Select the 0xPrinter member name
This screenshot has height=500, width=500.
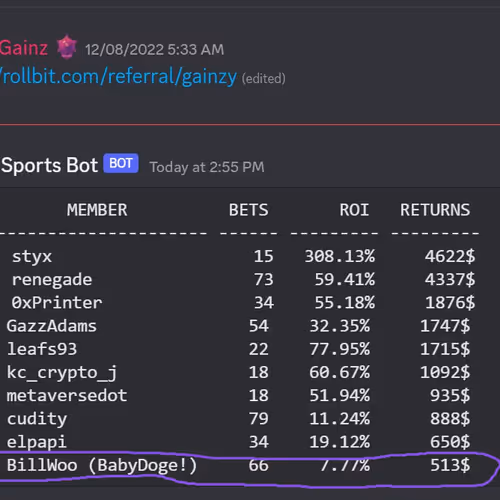(57, 303)
